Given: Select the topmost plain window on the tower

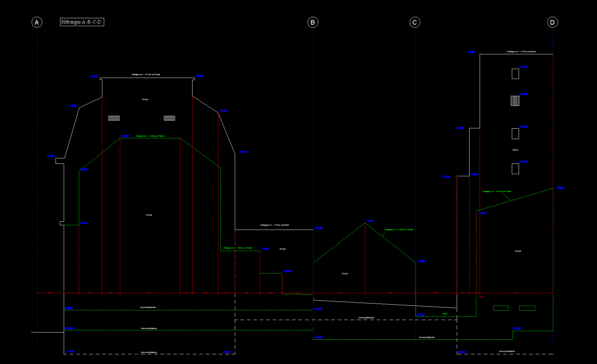Looking at the screenshot, I should click(x=515, y=74).
